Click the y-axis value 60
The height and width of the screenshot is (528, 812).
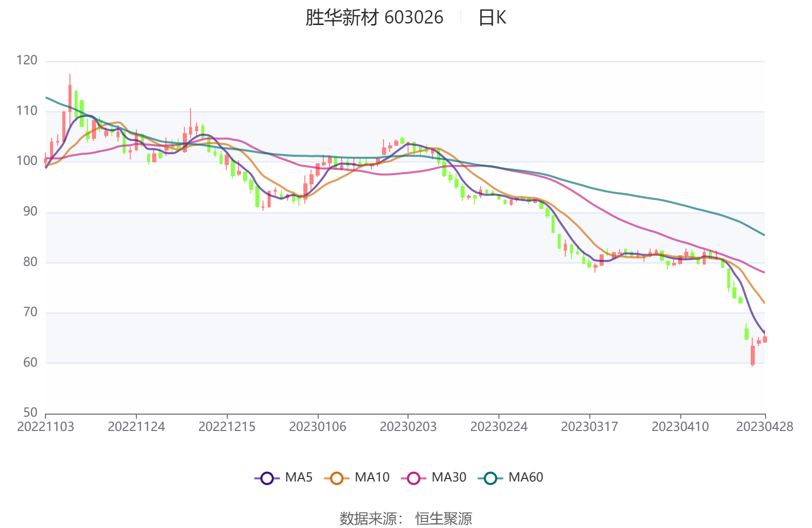click(x=30, y=363)
